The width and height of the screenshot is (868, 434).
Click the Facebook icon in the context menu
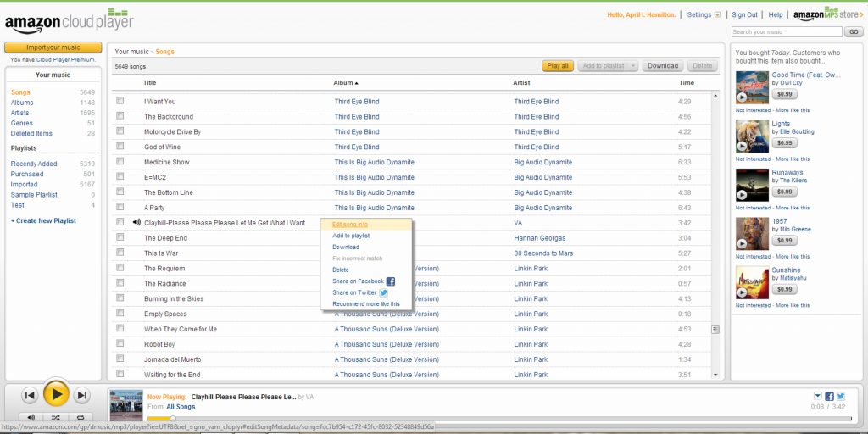(x=390, y=281)
